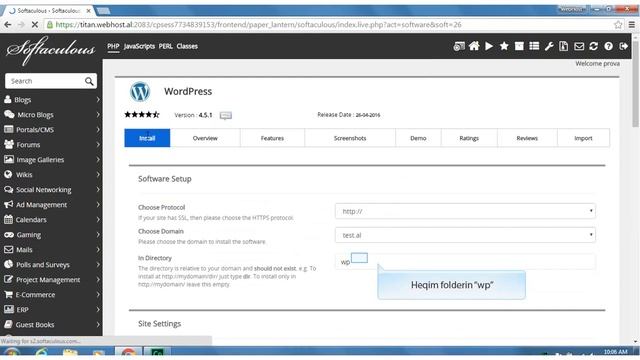The height and width of the screenshot is (360, 640).
Task: Open E-Commerce category
Action: click(x=51, y=295)
